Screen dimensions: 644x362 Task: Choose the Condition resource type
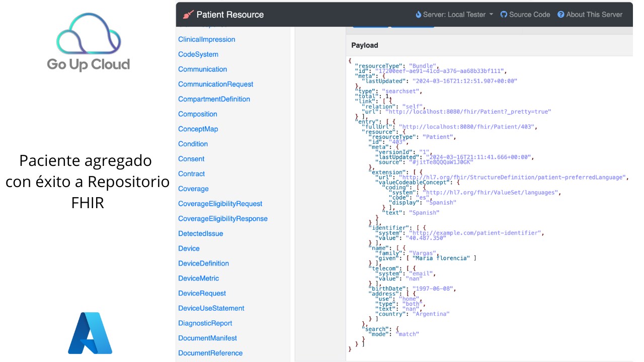point(193,144)
